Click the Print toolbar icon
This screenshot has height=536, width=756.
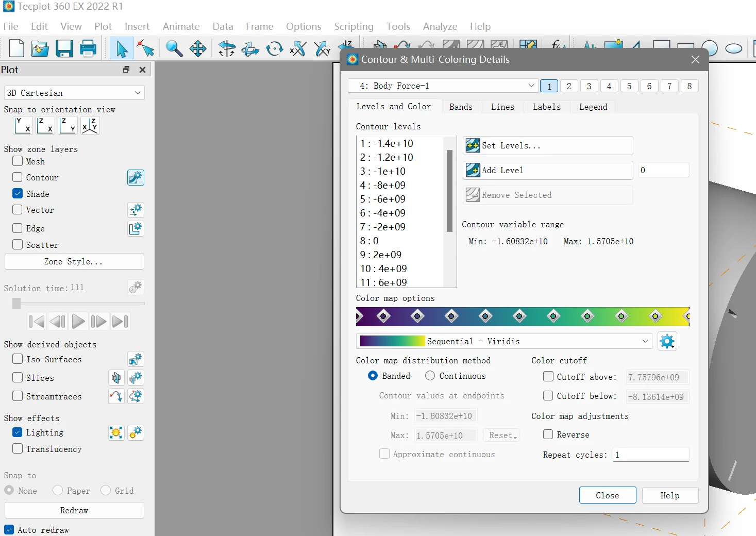(88, 48)
